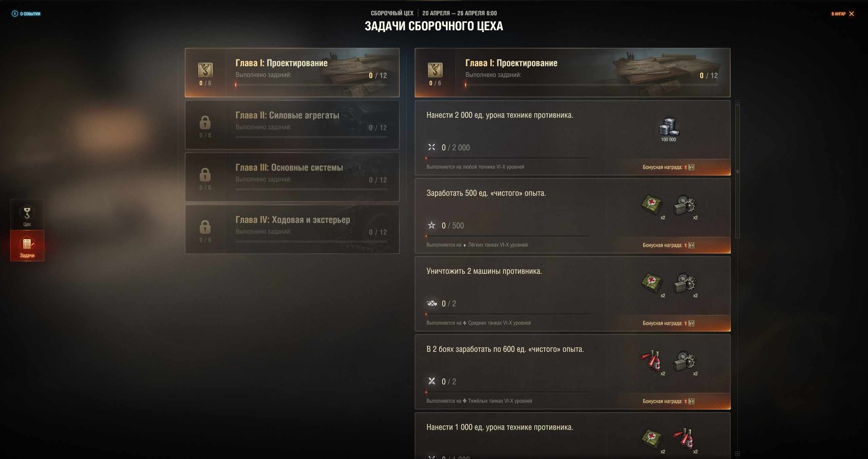
Task: Click progress bar of 2 000 damage task
Action: 508,158
